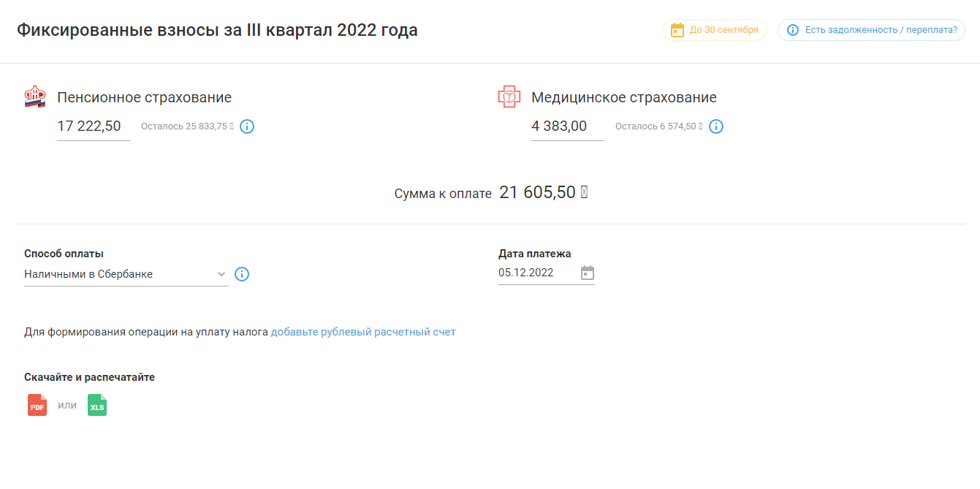
Task: Click the medical insurance red cross icon
Action: pos(509,96)
